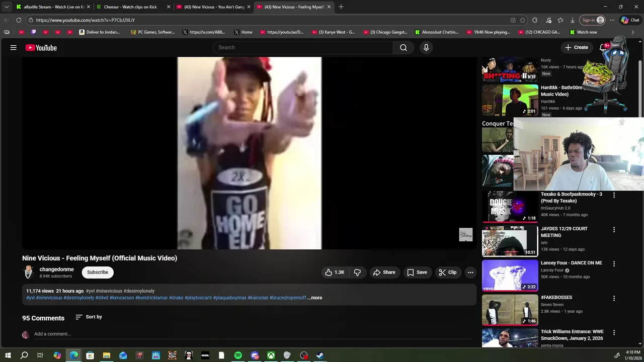
Task: Click the #kendricklamar hashtag link
Action: coord(151,298)
